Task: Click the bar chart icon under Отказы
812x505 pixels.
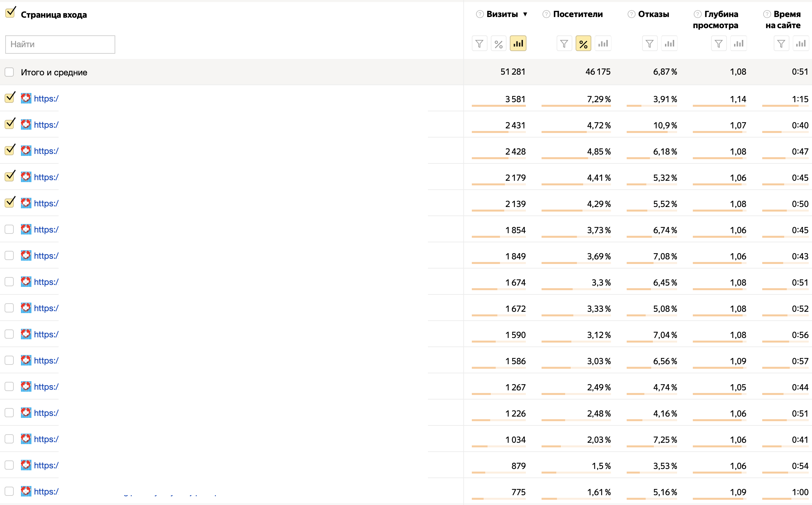Action: tap(669, 44)
